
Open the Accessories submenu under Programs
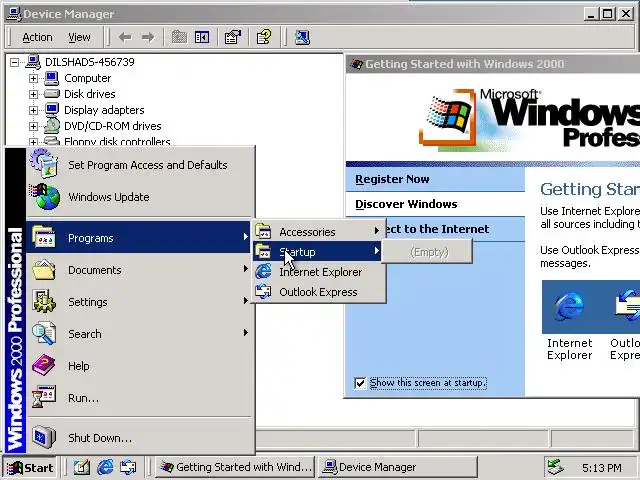(x=318, y=231)
